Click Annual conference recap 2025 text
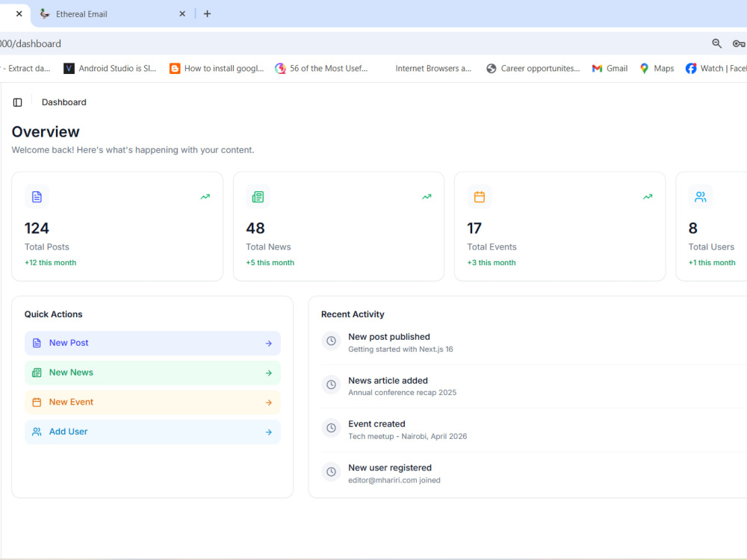The width and height of the screenshot is (747, 560). tap(402, 393)
